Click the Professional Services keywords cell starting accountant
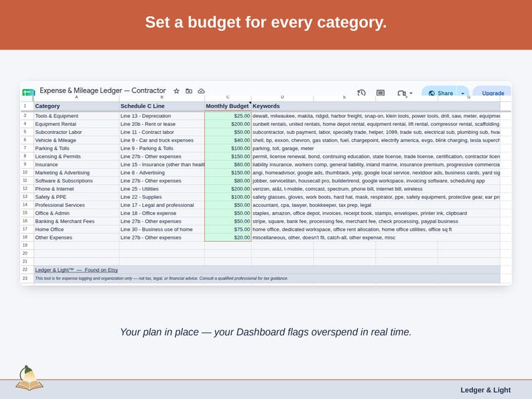The height and width of the screenshot is (399, 532). point(312,205)
